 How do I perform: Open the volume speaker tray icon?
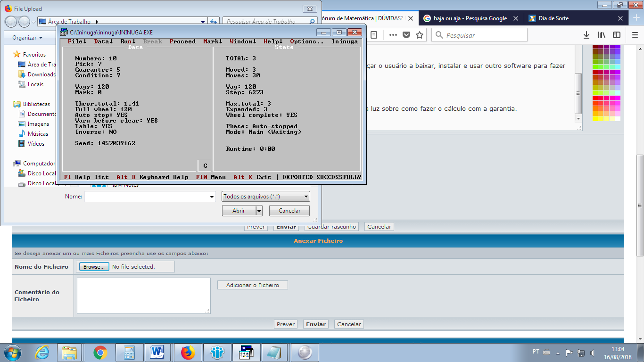point(592,352)
